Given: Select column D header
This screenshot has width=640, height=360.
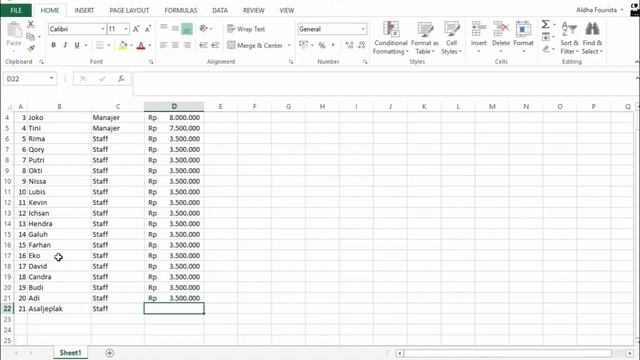Looking at the screenshot, I should click(174, 107).
